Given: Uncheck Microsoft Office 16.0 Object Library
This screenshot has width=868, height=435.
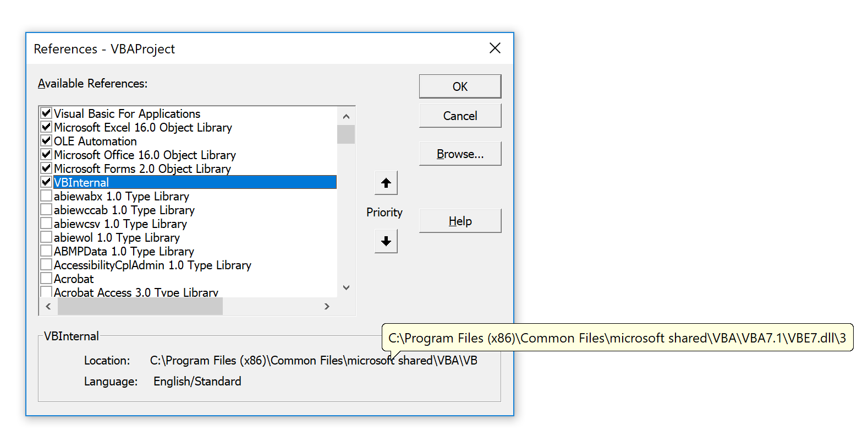Looking at the screenshot, I should [46, 154].
